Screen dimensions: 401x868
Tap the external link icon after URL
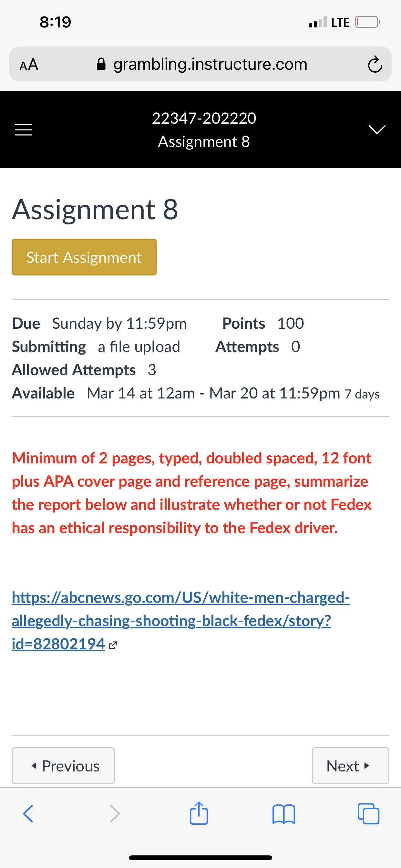coord(113,645)
